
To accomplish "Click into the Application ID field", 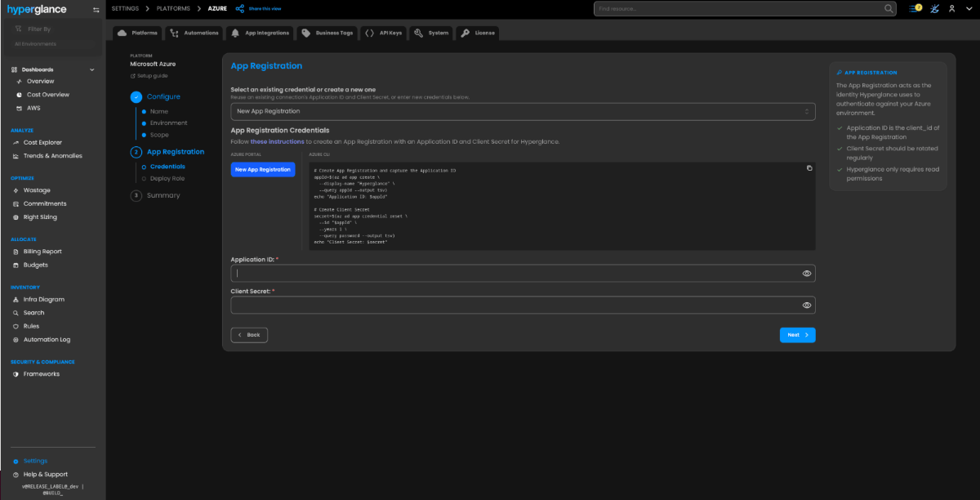I will click(x=523, y=273).
